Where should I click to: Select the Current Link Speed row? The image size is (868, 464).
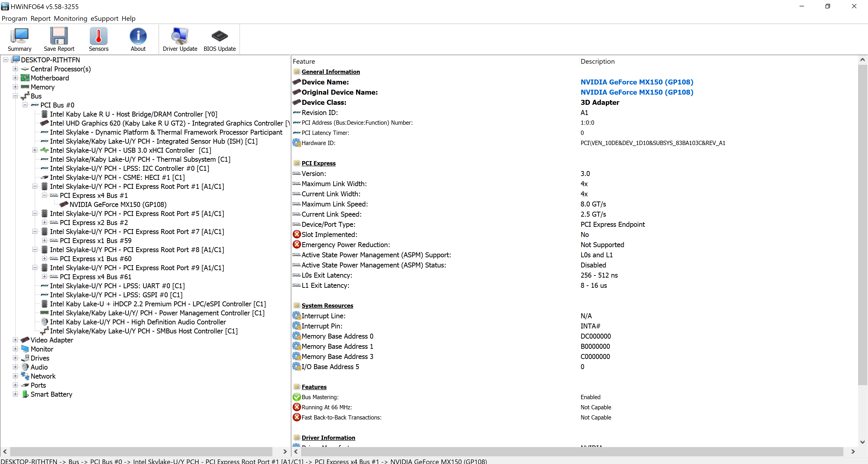pyautogui.click(x=575, y=214)
